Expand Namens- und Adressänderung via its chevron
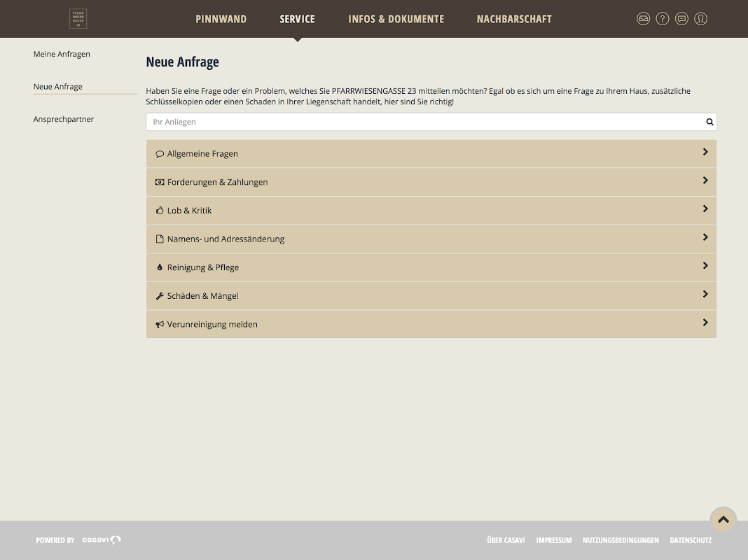Screen dimensions: 748x560 pyautogui.click(x=705, y=237)
